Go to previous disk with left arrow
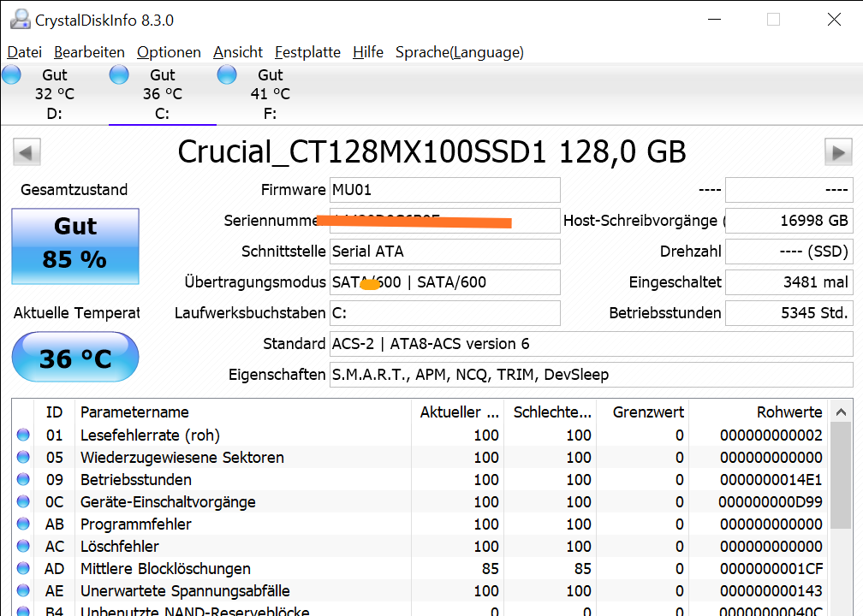The height and width of the screenshot is (616, 863). [27, 151]
